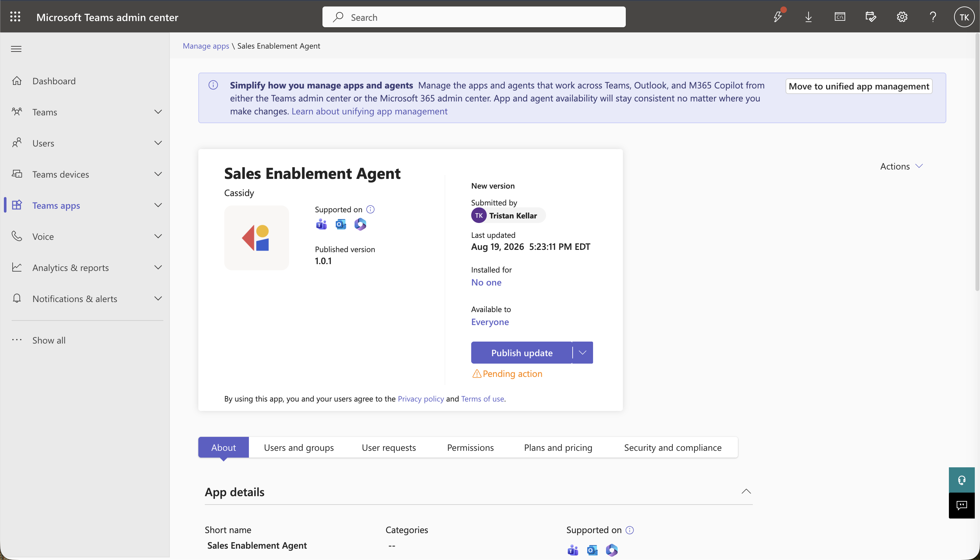
Task: Expand the Users navigation chevron
Action: 158,143
